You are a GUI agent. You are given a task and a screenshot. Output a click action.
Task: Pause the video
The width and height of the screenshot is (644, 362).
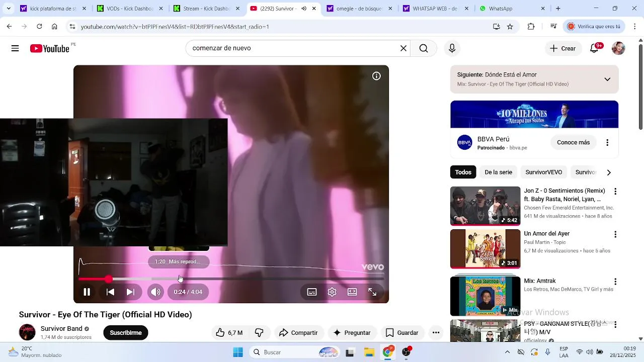click(87, 292)
